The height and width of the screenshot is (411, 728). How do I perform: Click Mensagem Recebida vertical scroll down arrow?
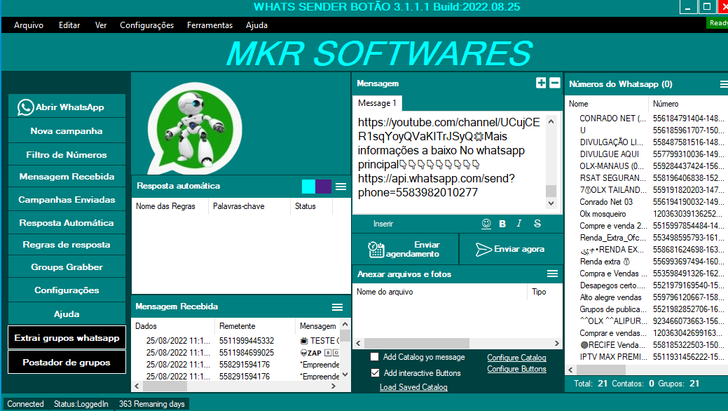[x=345, y=374]
